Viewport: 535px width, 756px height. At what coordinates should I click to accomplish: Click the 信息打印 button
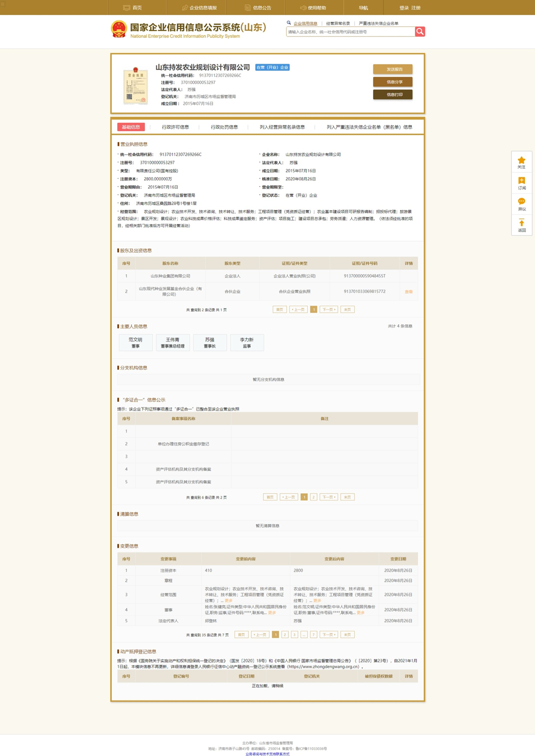tap(393, 94)
